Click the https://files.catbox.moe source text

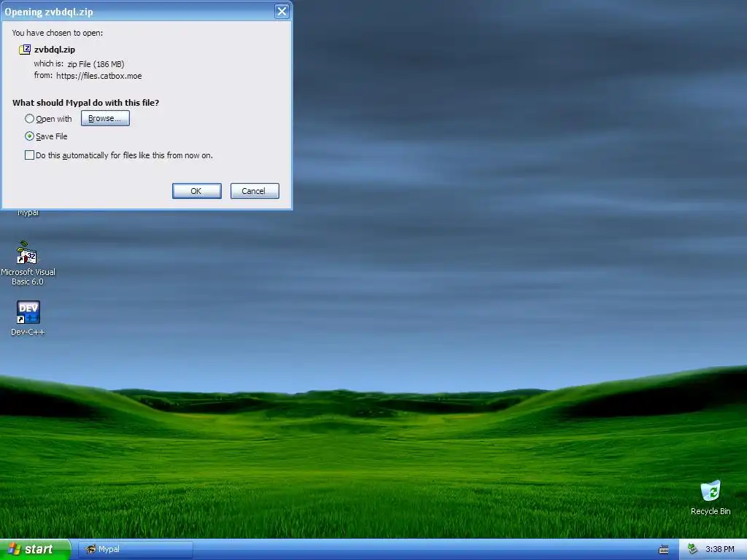(x=98, y=76)
